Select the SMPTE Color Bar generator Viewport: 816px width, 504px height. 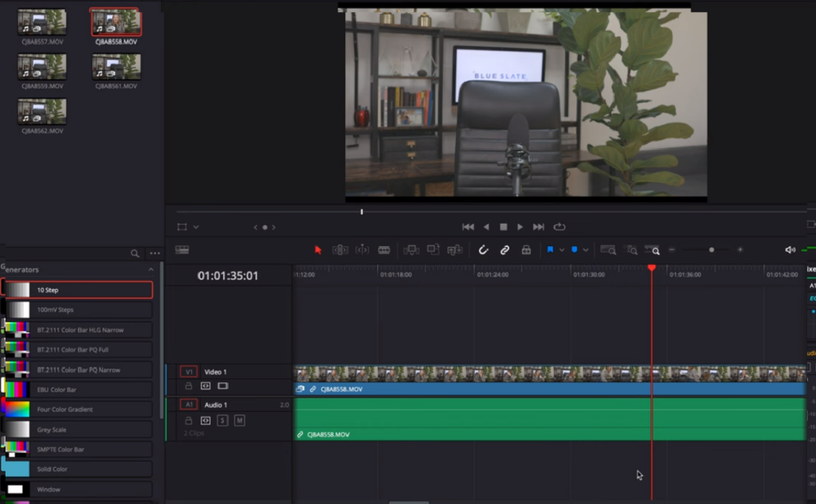76,448
